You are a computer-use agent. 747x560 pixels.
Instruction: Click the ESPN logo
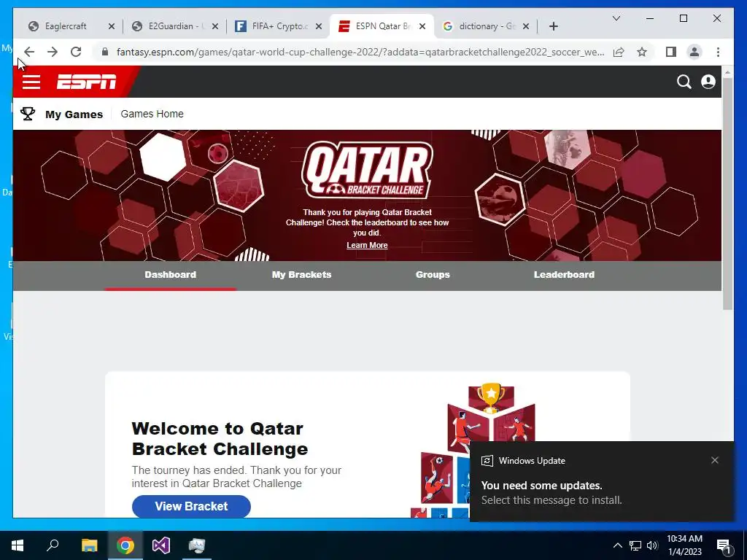(x=86, y=82)
